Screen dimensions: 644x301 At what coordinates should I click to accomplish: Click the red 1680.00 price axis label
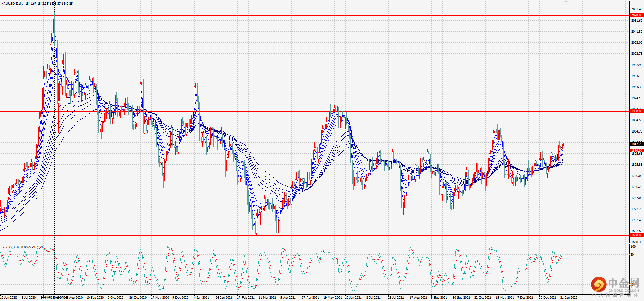pyautogui.click(x=637, y=235)
